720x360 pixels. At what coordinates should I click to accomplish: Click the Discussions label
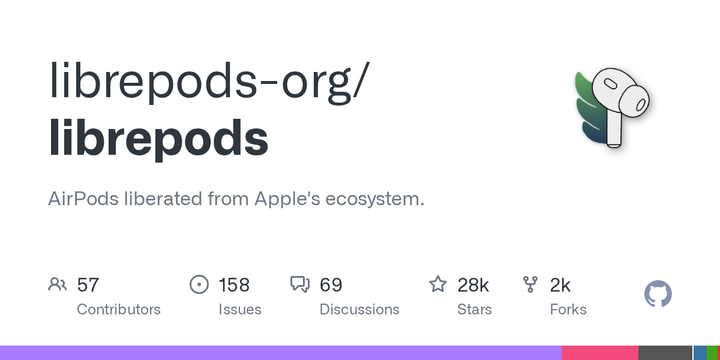(x=360, y=309)
